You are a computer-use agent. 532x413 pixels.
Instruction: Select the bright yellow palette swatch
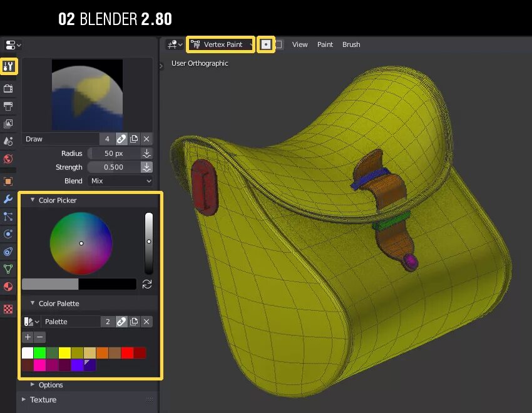coord(64,353)
